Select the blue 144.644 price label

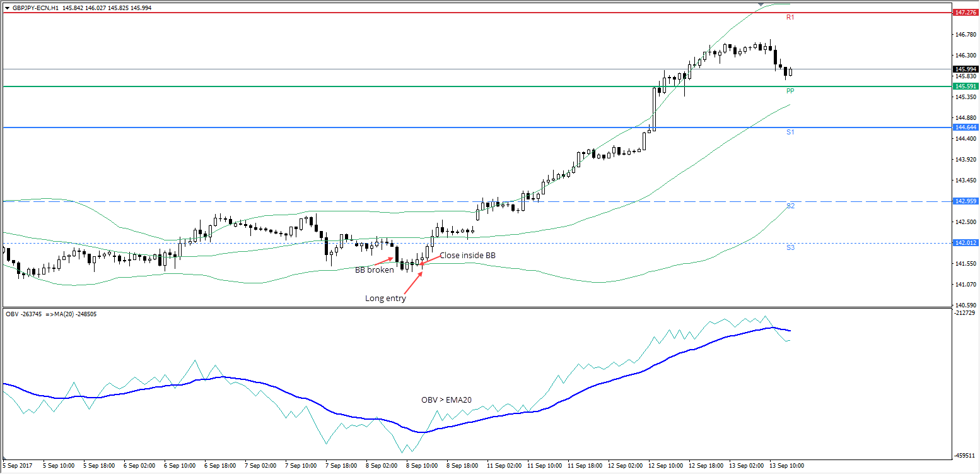tap(965, 127)
